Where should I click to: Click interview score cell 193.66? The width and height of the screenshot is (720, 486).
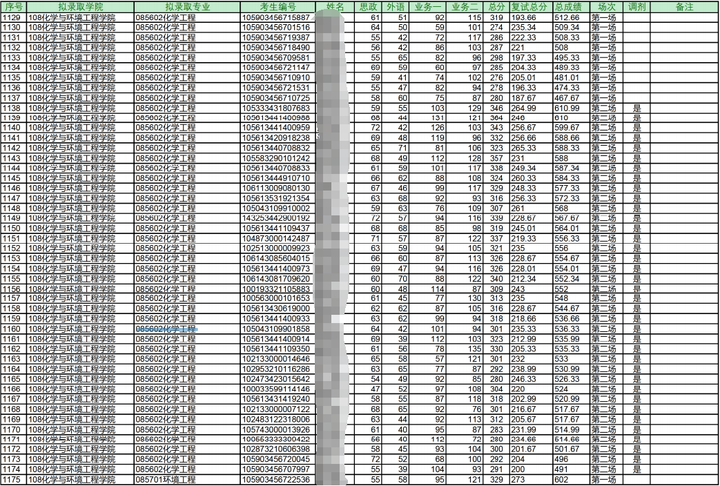click(x=531, y=17)
